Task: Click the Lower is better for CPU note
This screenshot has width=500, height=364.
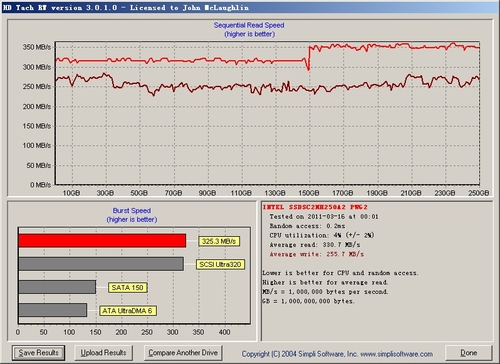Action: pyautogui.click(x=340, y=273)
